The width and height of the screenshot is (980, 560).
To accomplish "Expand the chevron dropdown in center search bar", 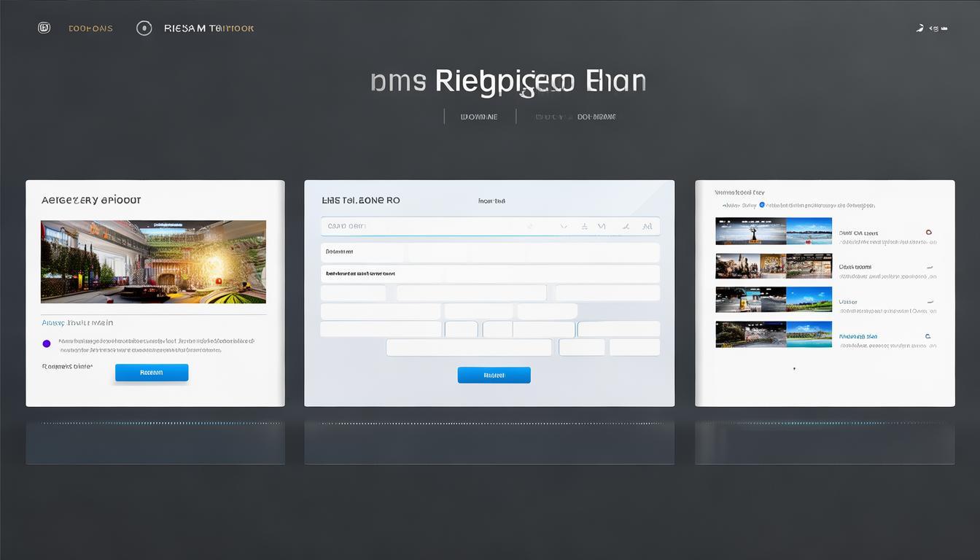I will [563, 227].
